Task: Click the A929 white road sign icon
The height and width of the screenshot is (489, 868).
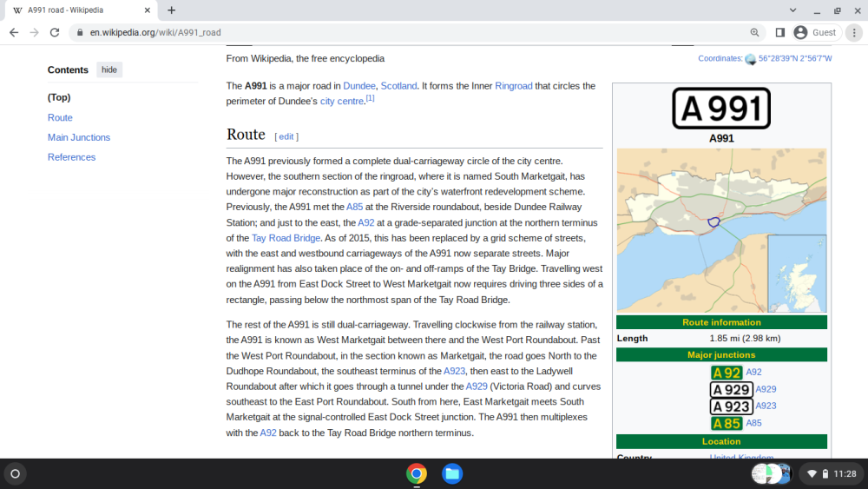Action: coord(731,389)
